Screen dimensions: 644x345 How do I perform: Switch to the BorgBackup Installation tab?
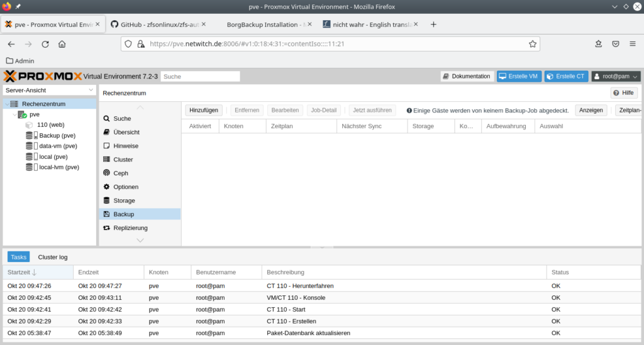tap(265, 25)
